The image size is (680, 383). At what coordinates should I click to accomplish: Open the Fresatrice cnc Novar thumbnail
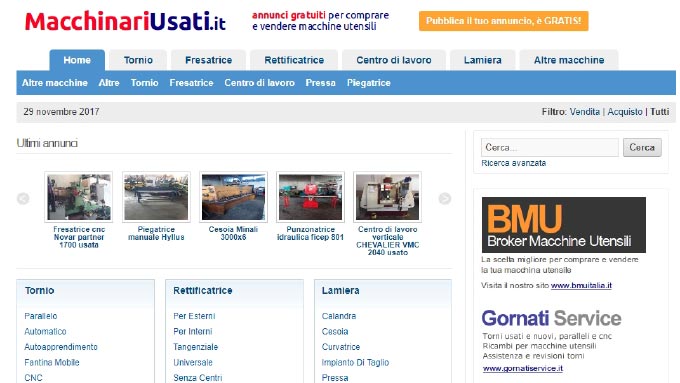[x=78, y=197]
